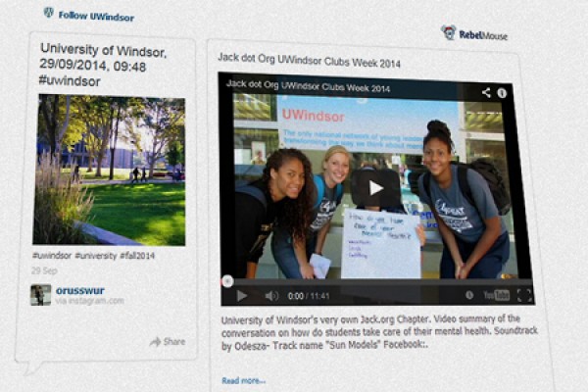
Task: Click the Follow UWindsor link
Action: tap(96, 16)
